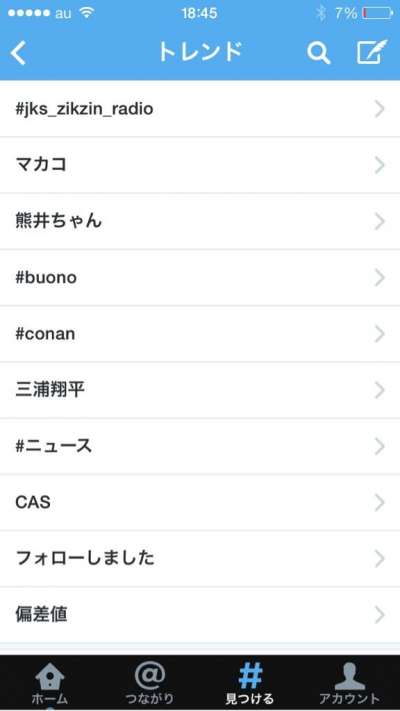Tap the compose tweet icon
Screen dimensions: 400x711
click(371, 52)
